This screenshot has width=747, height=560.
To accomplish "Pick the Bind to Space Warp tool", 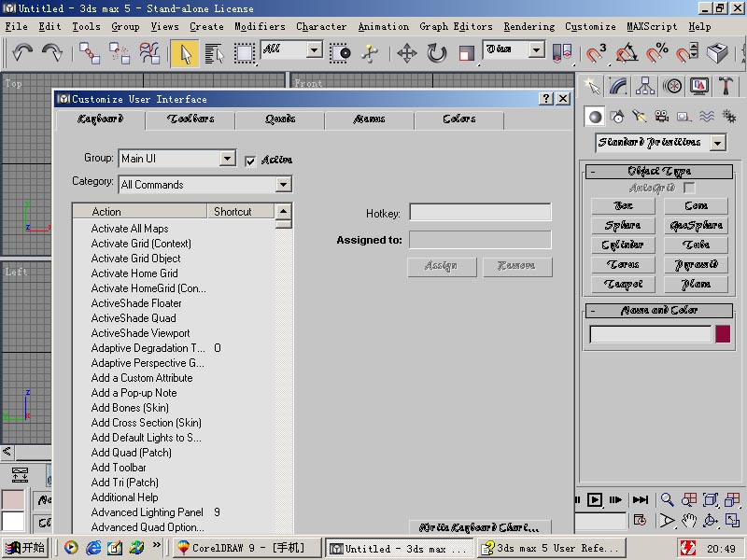I will click(149, 52).
